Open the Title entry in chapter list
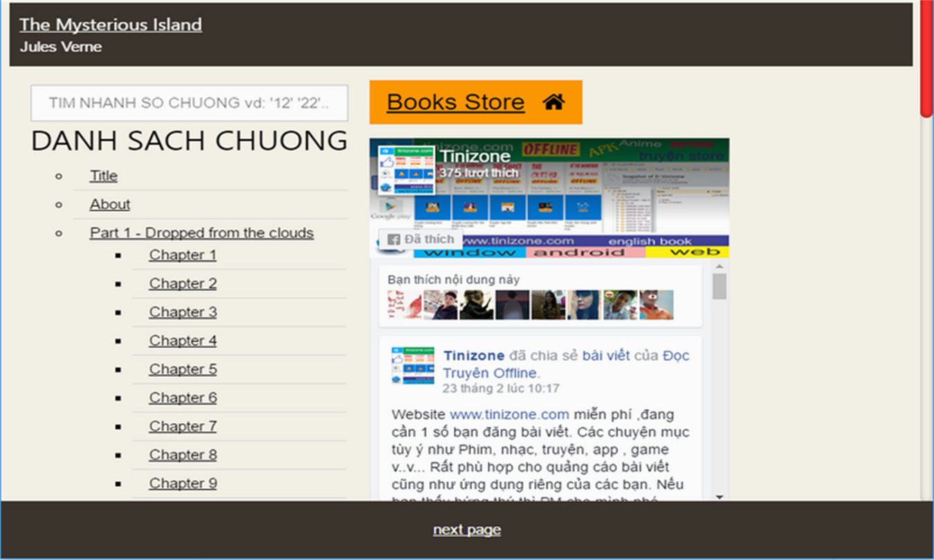934x560 pixels. coord(103,176)
